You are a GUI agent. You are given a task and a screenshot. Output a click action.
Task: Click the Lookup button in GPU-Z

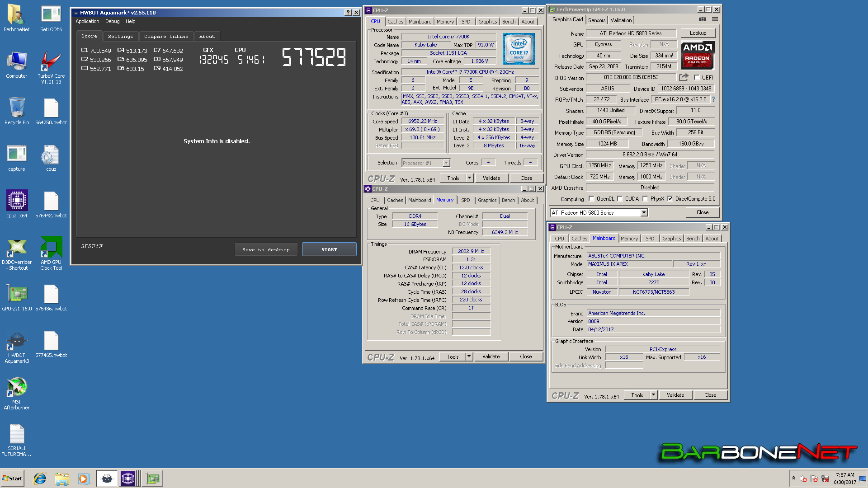tap(698, 33)
